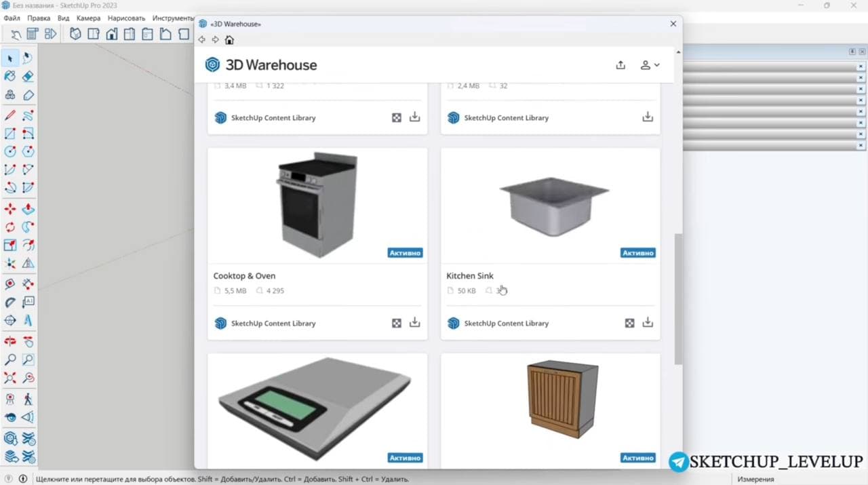Image resolution: width=868 pixels, height=485 pixels.
Task: Select the Polygon tool
Action: point(28,152)
